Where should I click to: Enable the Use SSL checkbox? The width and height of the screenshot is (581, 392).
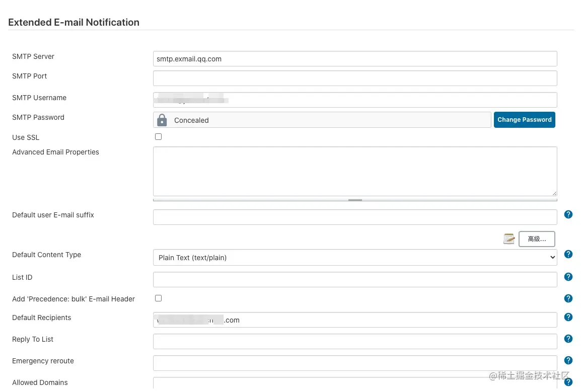click(159, 136)
